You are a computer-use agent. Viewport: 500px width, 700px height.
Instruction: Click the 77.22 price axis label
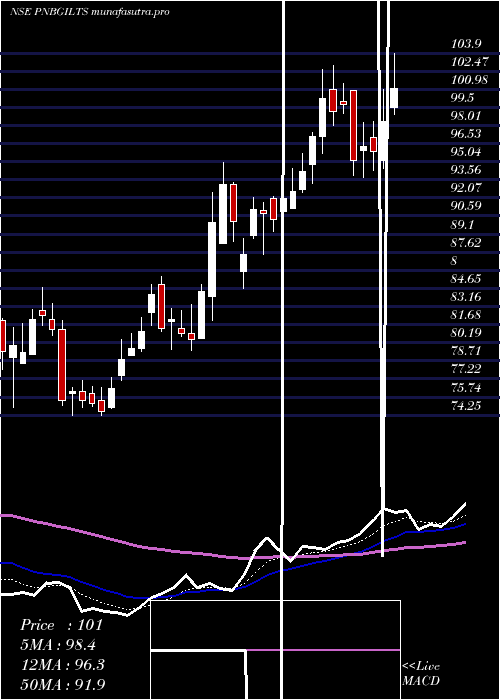tap(466, 369)
